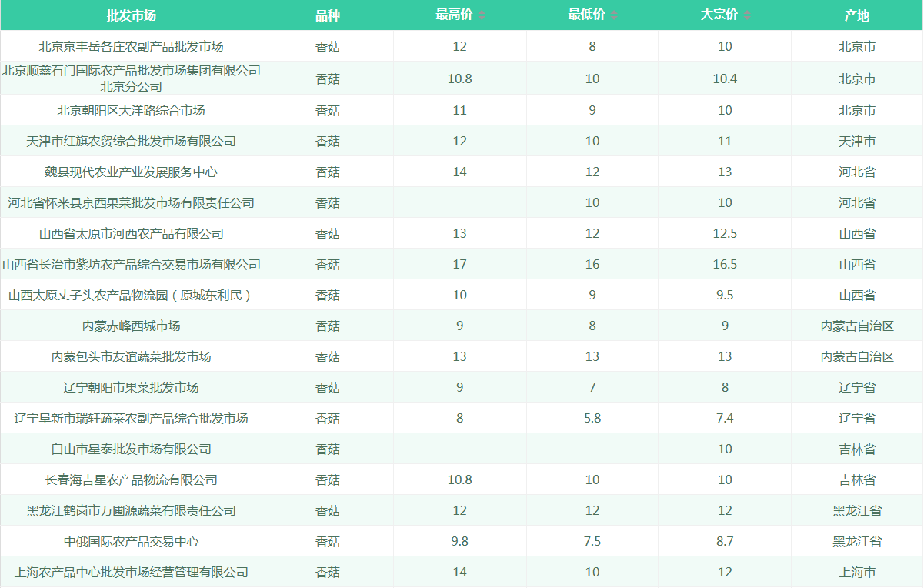Select the 批发市场 column header
The height and width of the screenshot is (588, 924).
[131, 15]
